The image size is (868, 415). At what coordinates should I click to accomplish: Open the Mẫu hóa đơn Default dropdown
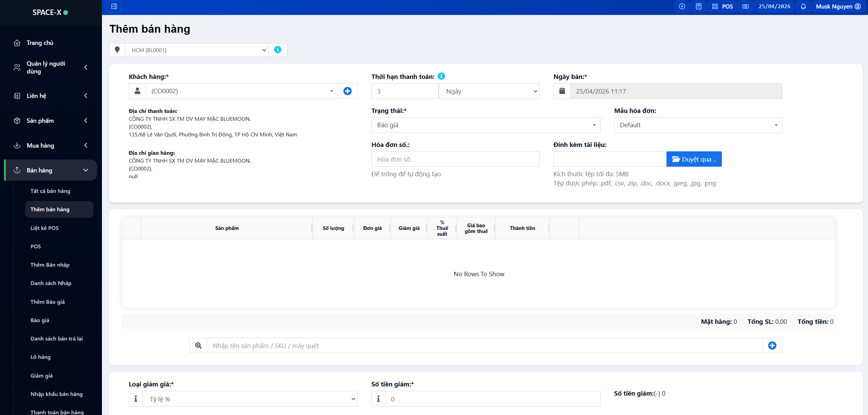(698, 125)
